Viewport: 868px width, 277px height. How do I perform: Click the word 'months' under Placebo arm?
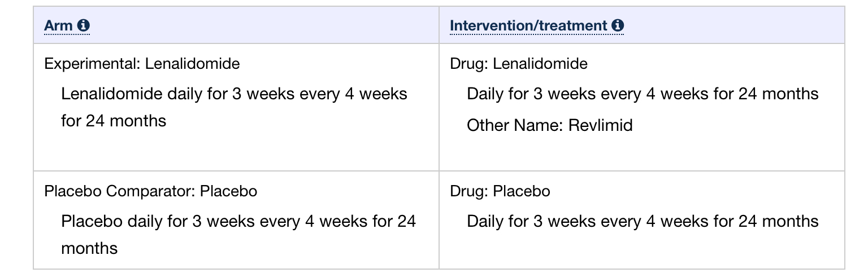pos(89,248)
